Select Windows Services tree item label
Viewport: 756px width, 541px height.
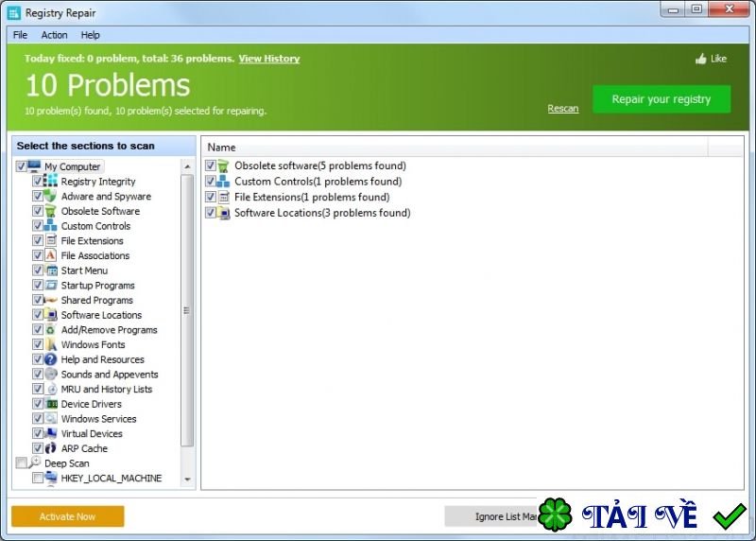99,419
